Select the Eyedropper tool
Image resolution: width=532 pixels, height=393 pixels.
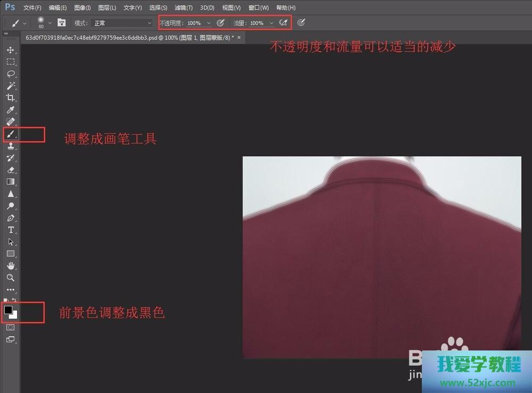click(10, 110)
